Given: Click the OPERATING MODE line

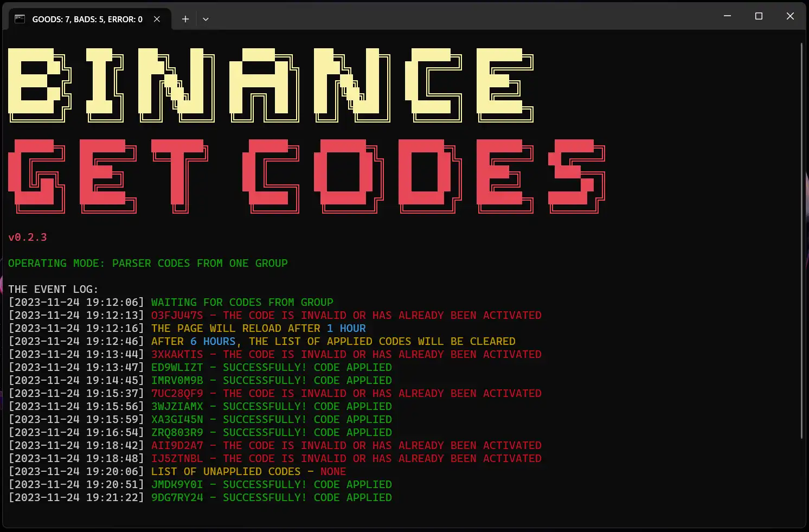Looking at the screenshot, I should (x=148, y=263).
